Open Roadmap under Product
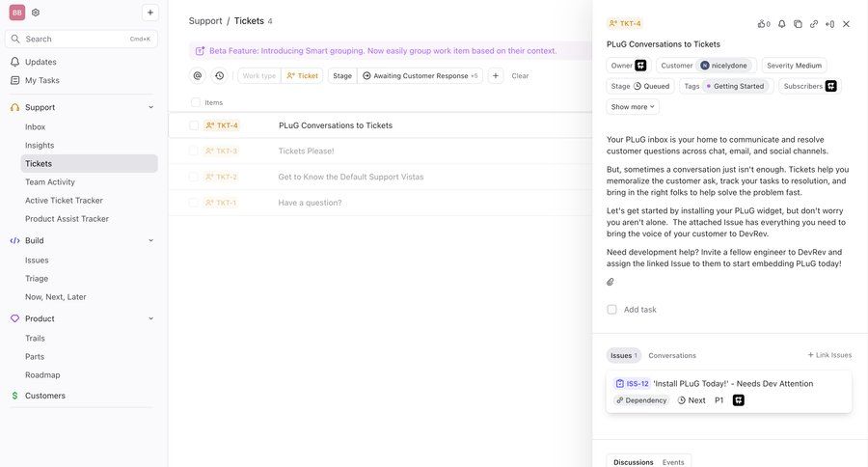Image resolution: width=868 pixels, height=467 pixels. (42, 374)
